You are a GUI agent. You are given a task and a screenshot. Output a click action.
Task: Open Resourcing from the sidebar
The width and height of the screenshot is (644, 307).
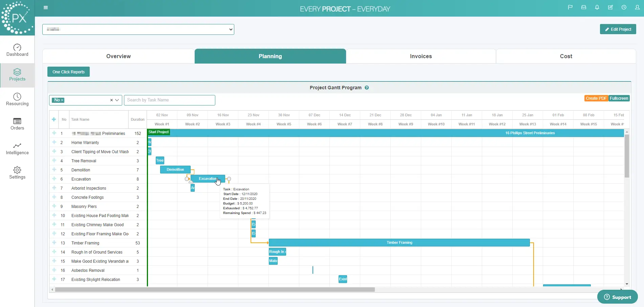[17, 99]
